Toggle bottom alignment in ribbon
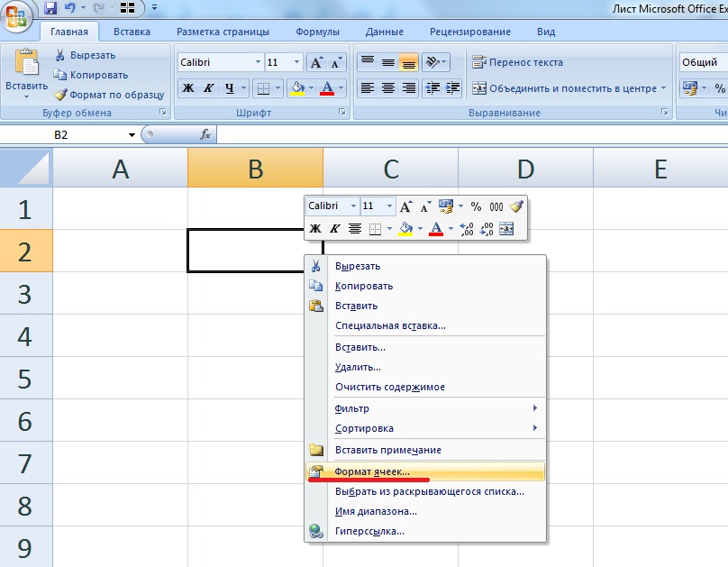Image resolution: width=728 pixels, height=567 pixels. point(408,62)
